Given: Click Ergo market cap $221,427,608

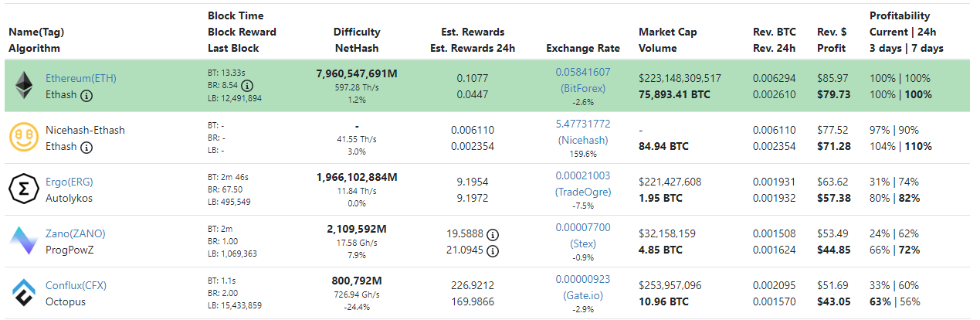Looking at the screenshot, I should (670, 182).
